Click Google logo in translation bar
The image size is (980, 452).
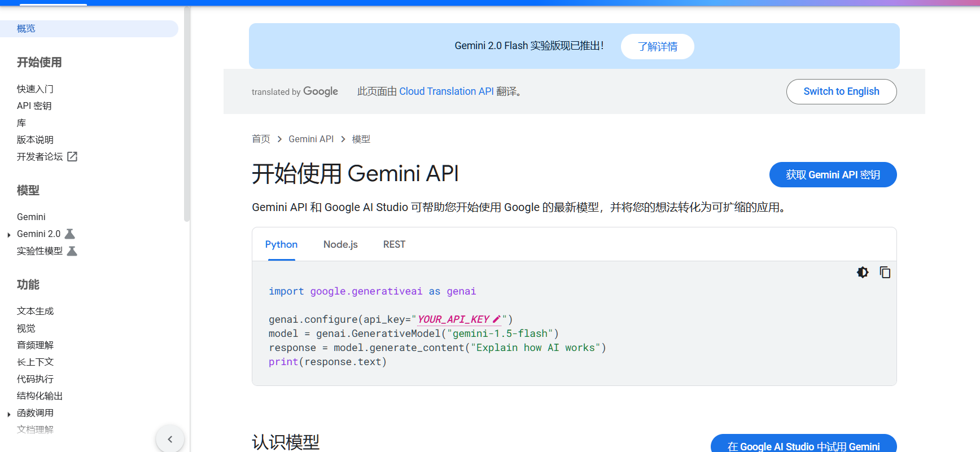pos(321,91)
